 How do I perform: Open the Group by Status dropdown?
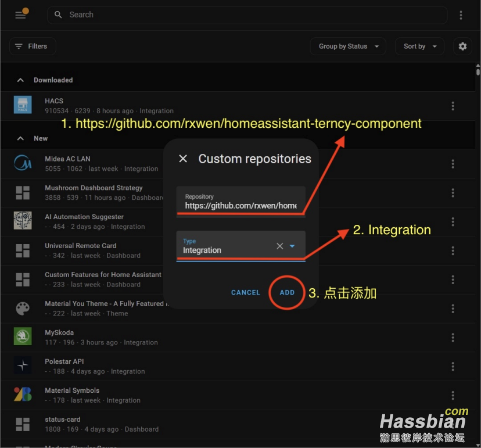click(348, 46)
